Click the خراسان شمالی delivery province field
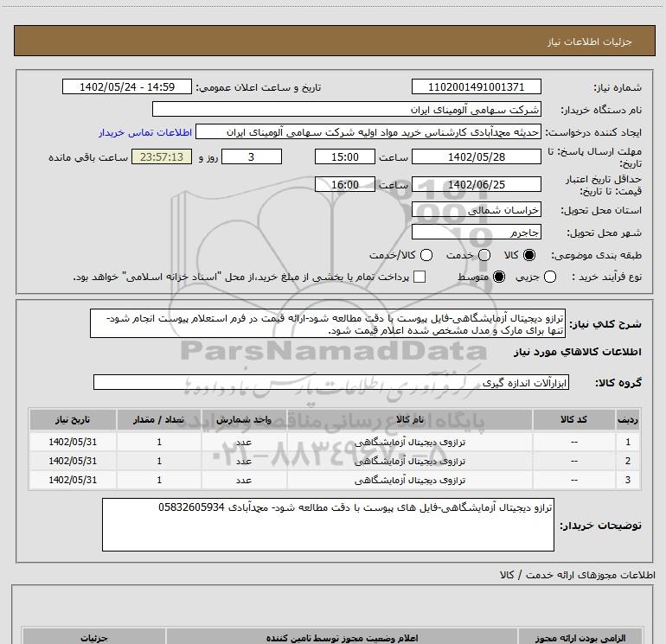666x644 pixels. tap(477, 210)
